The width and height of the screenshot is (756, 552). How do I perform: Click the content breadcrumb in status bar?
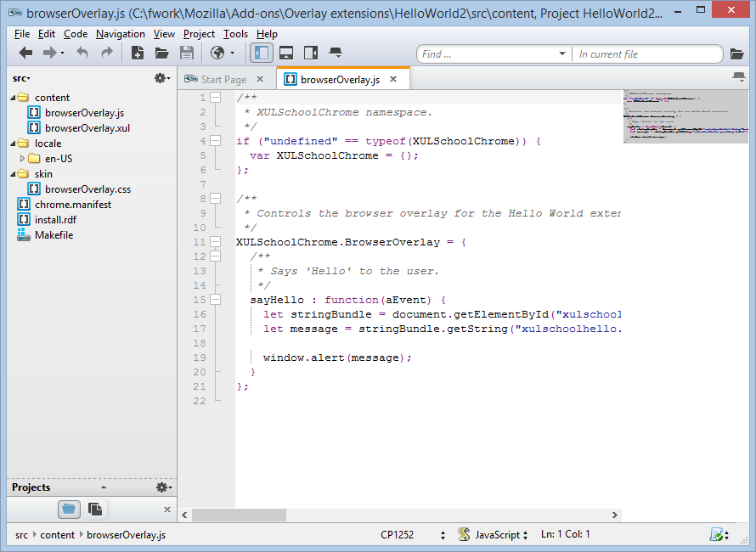click(57, 535)
